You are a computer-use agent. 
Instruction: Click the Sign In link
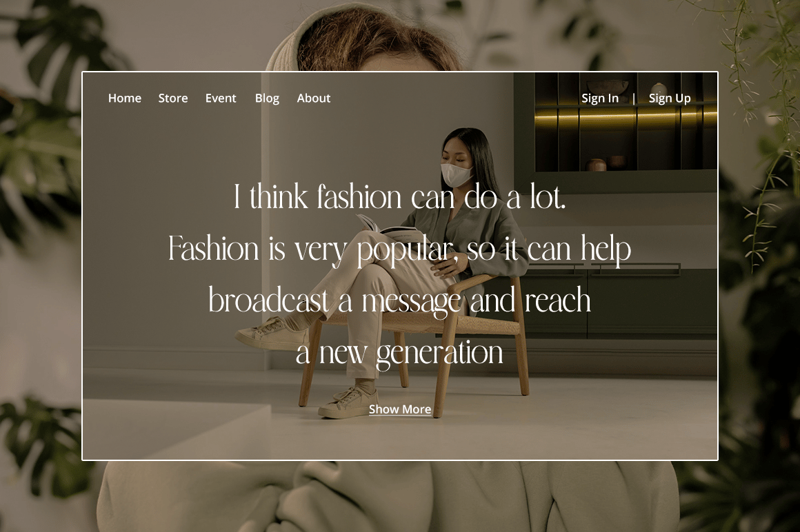[600, 99]
